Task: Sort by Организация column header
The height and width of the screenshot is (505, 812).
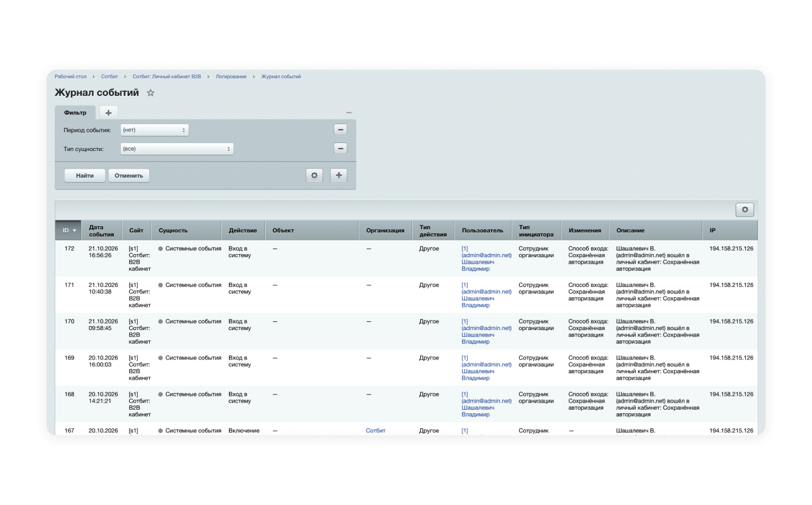Action: 385,230
